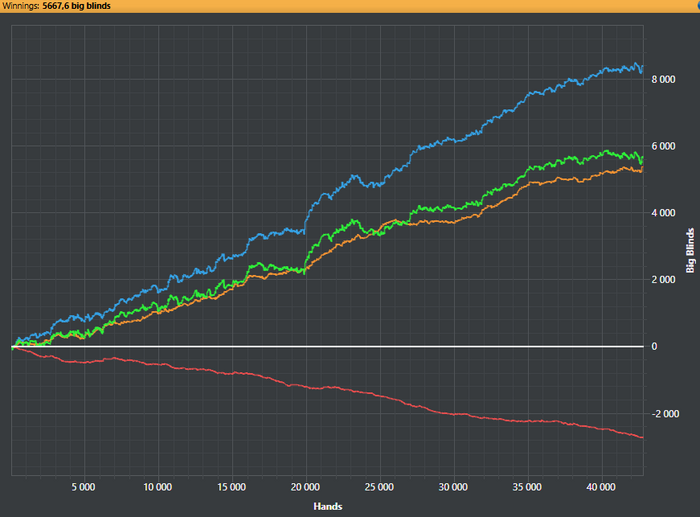Click the 4 000 label on the Big Blinds axis
Image resolution: width=700 pixels, height=517 pixels.
click(663, 213)
